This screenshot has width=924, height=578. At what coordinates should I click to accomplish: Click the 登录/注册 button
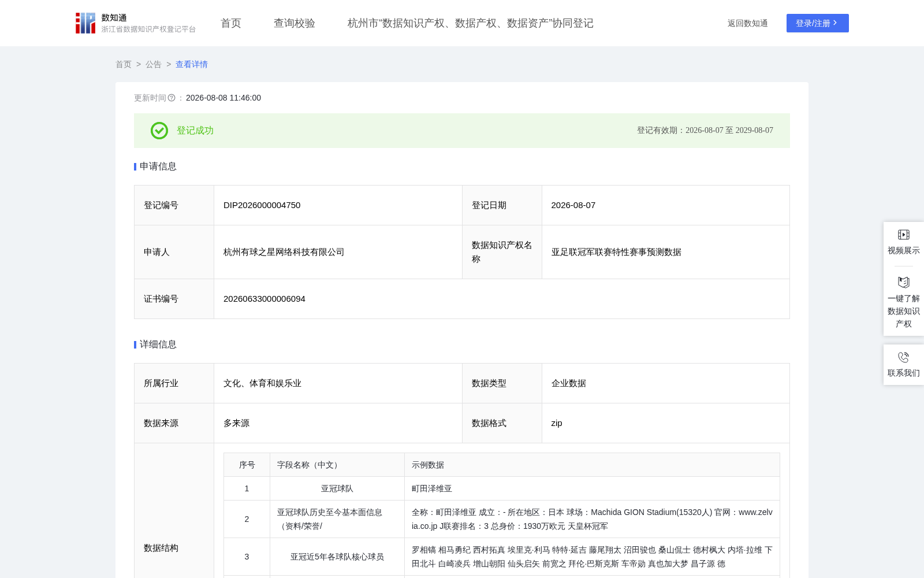tap(818, 23)
